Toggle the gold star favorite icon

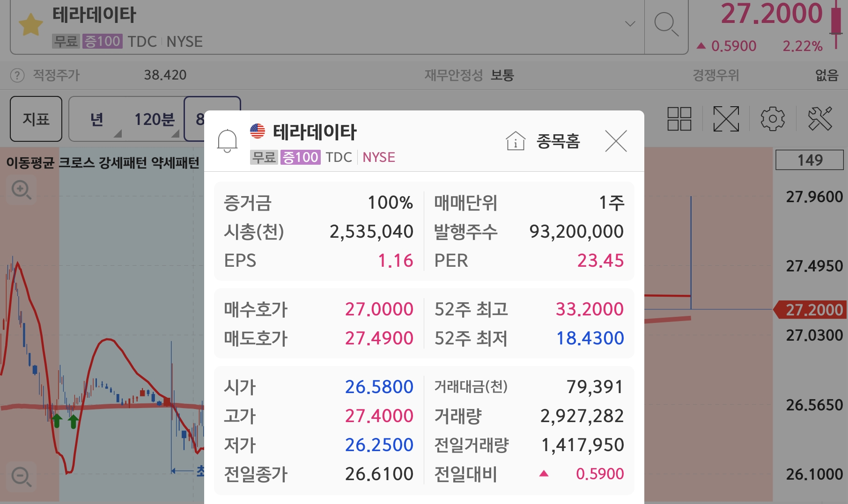30,24
